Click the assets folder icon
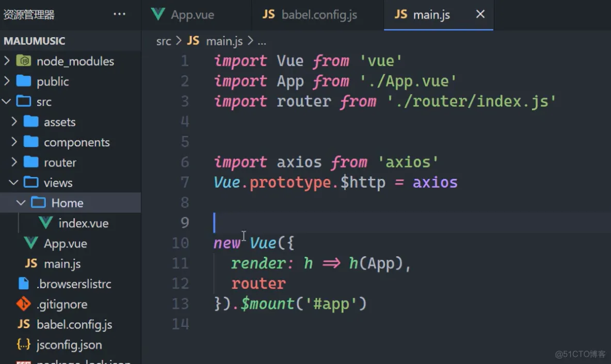 (31, 122)
